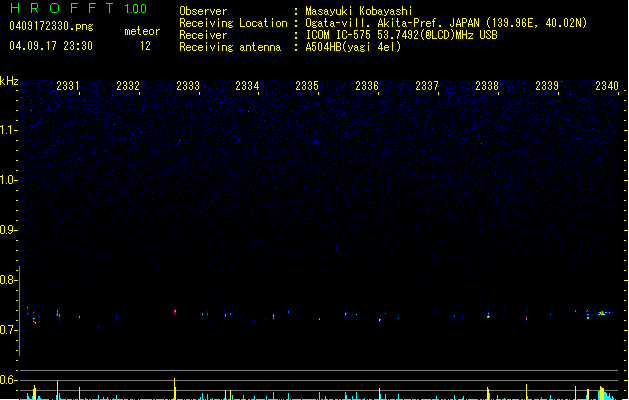Click the 2340 time marker

tap(607, 86)
